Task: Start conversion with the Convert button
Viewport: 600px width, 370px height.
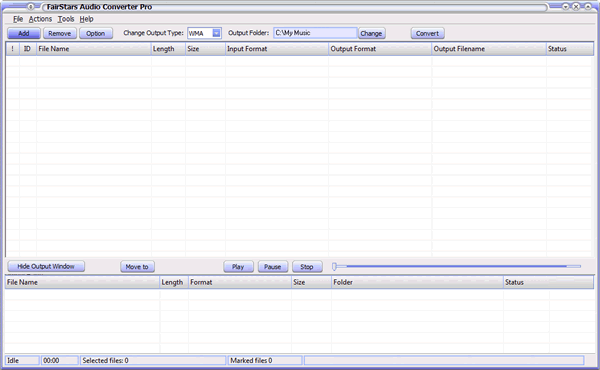Action: 427,33
